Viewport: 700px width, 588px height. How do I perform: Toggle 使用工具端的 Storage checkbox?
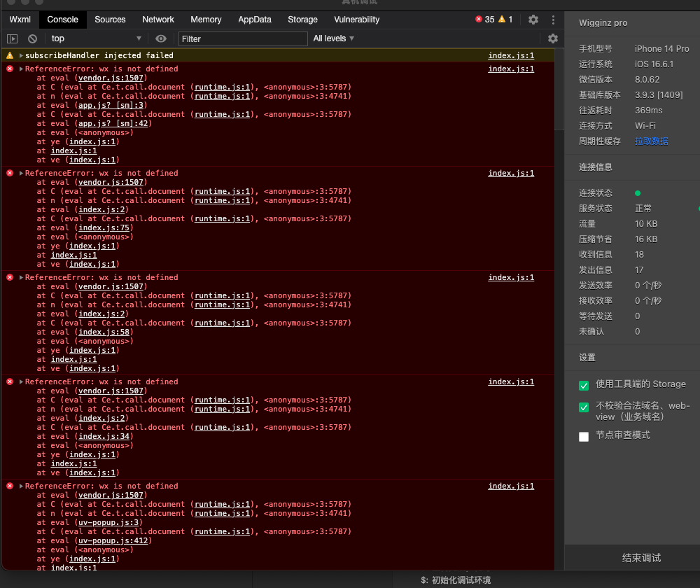click(x=584, y=385)
